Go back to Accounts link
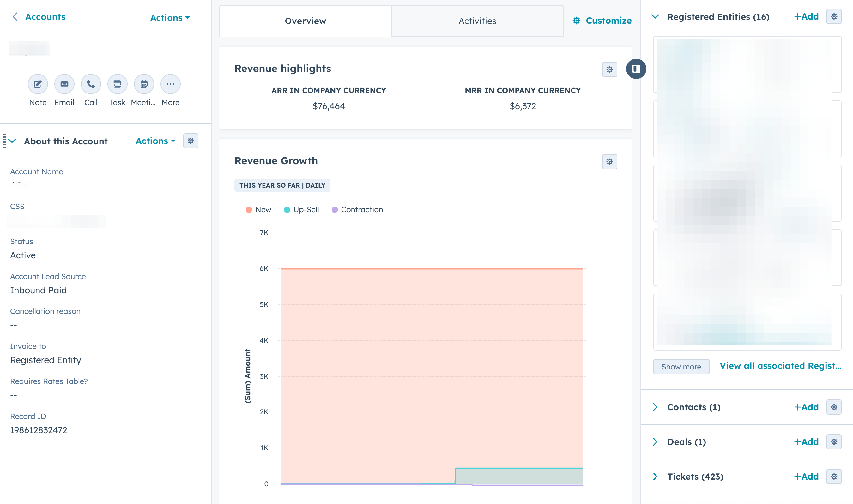 [x=45, y=17]
